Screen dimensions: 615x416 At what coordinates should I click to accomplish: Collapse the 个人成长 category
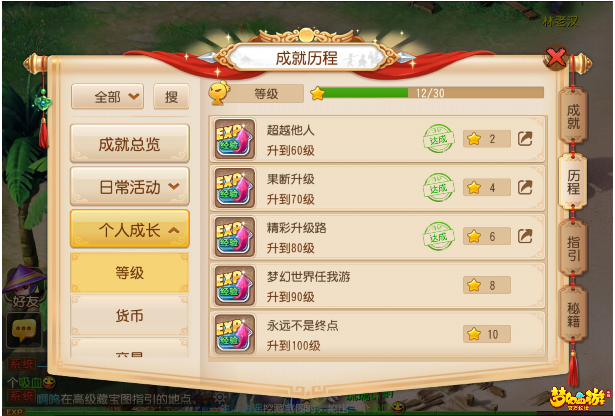tap(130, 229)
